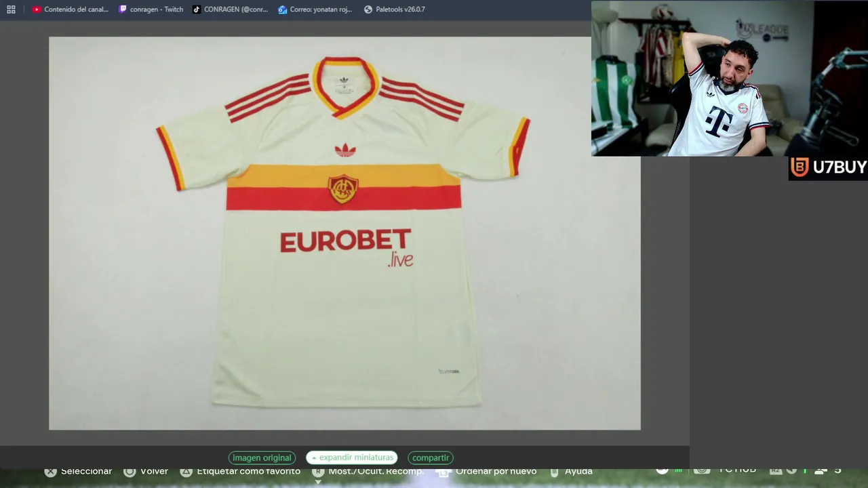Click the circle button icon beside Volver
This screenshot has height=488, width=868.
click(130, 471)
